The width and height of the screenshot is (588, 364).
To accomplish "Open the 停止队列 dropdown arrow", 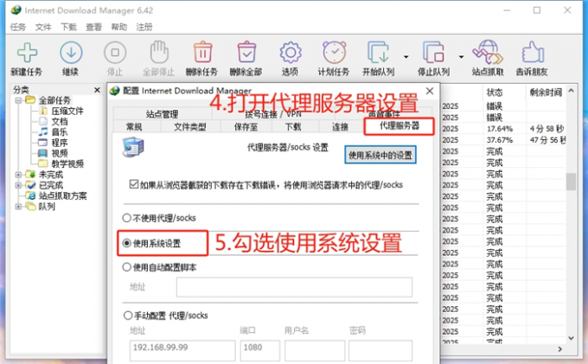I will 461,56.
